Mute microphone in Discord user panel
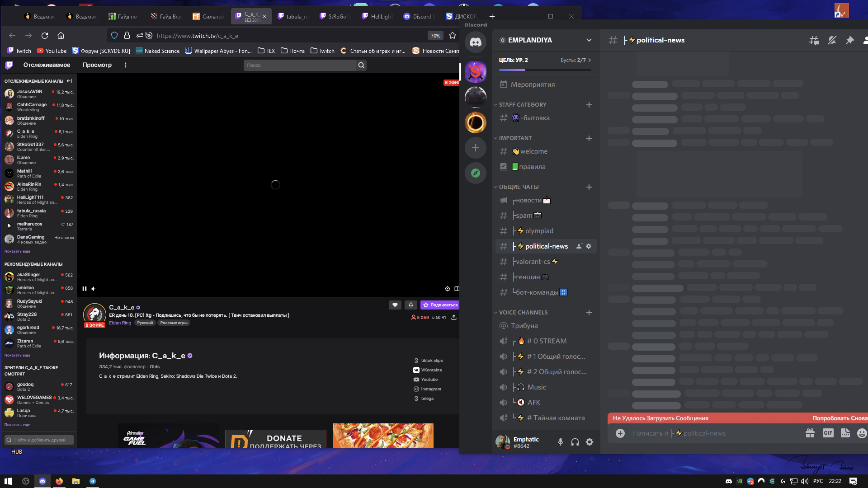 coord(560,442)
